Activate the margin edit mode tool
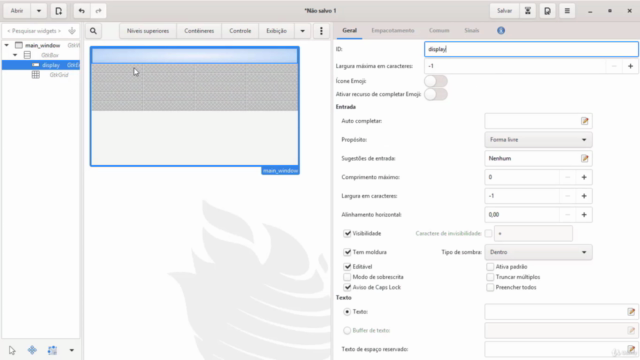 (52, 350)
